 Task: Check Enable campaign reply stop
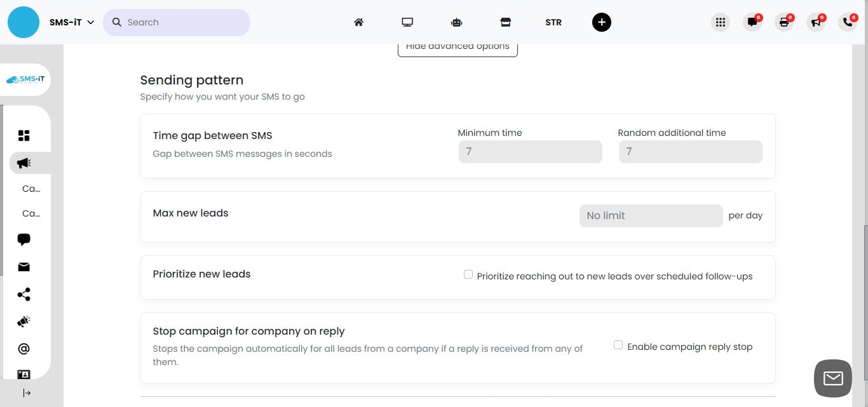point(618,345)
